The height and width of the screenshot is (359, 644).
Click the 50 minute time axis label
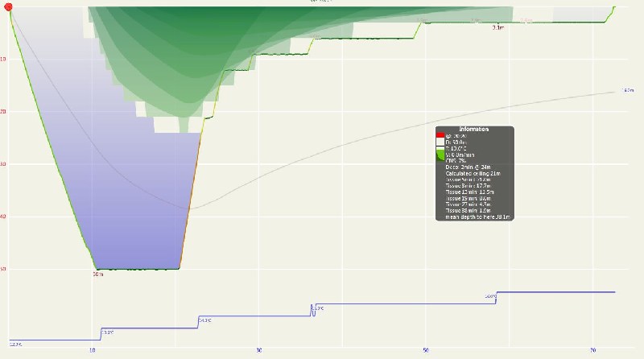pos(426,350)
